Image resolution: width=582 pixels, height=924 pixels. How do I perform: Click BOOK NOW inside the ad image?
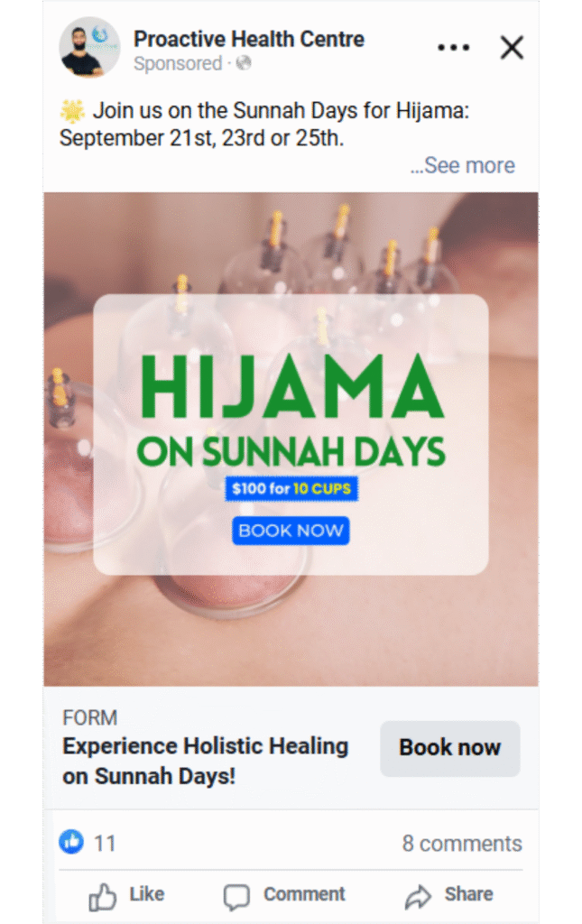click(291, 531)
